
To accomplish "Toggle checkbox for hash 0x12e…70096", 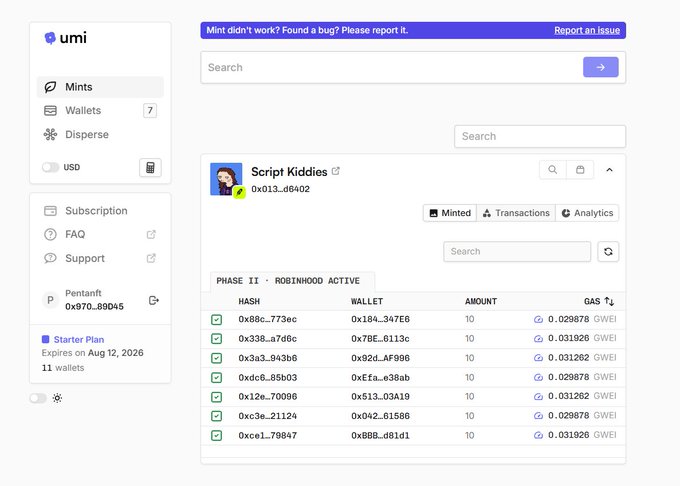I will point(216,397).
